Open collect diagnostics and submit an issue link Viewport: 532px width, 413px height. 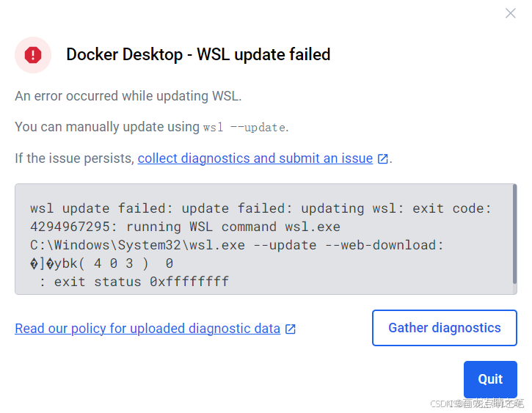[255, 158]
